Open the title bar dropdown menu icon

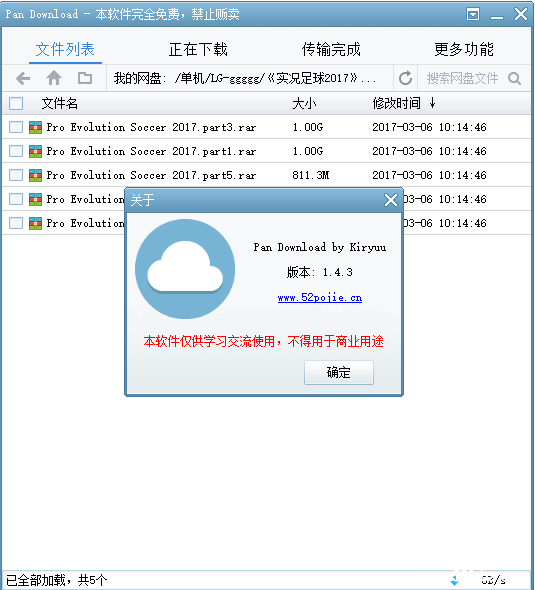pyautogui.click(x=473, y=14)
